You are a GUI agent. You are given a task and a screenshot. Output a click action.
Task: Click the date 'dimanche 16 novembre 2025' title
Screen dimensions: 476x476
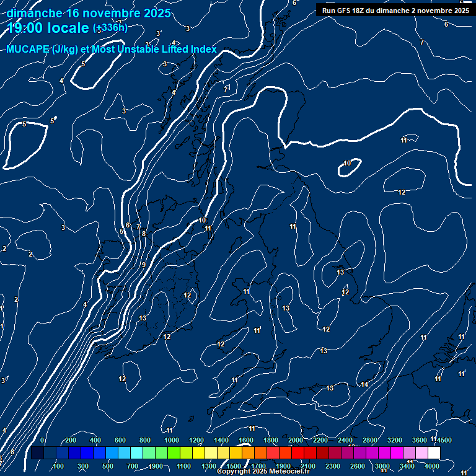pos(90,14)
